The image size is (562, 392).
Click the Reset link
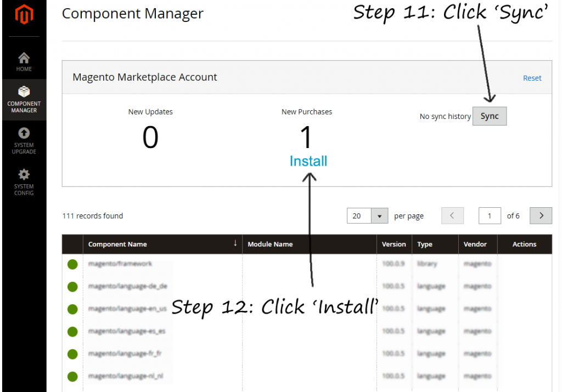[532, 78]
